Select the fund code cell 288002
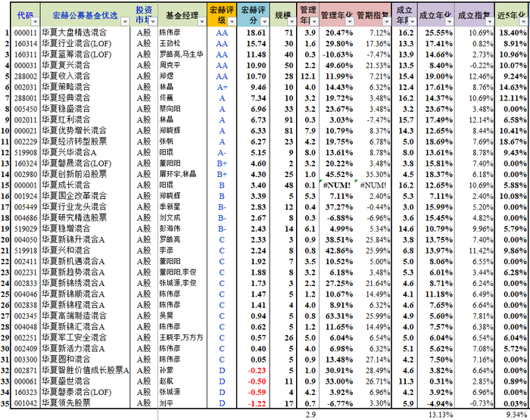Viewport: 530px width, 420px height. [x=26, y=76]
